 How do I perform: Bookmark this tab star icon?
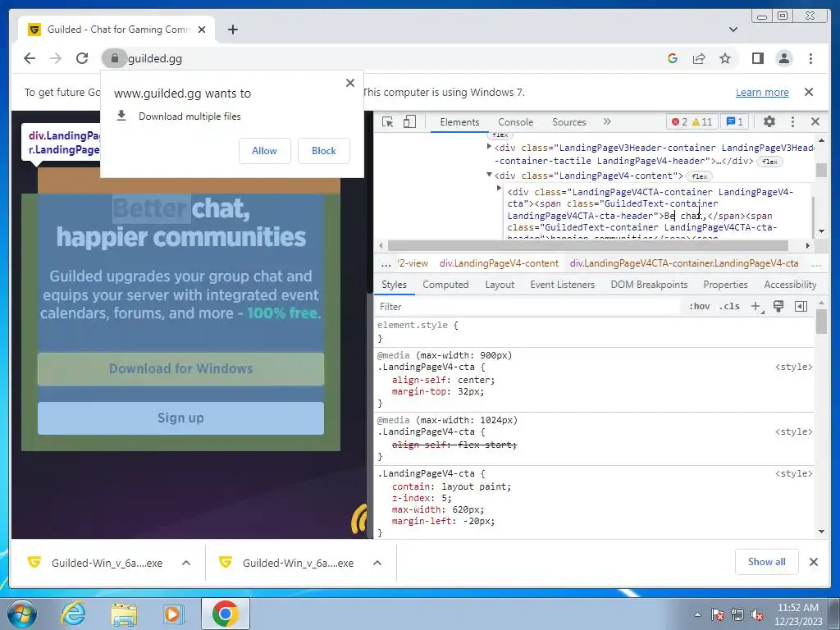click(x=725, y=58)
